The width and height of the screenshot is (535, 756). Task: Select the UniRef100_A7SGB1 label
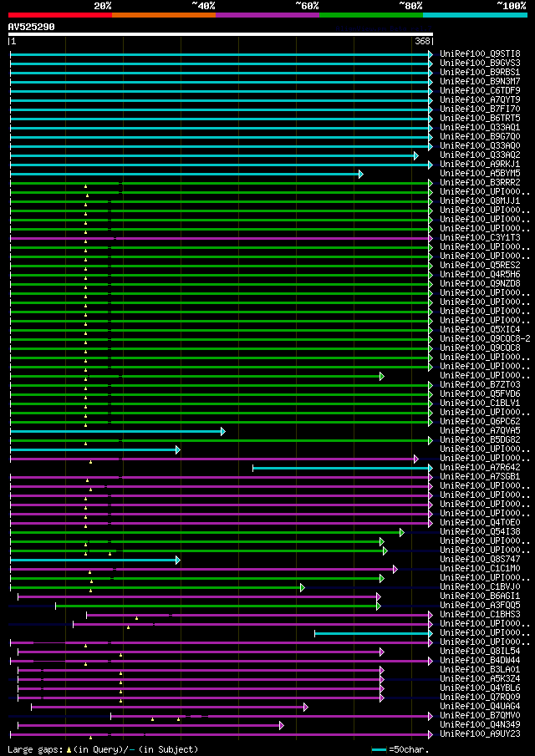pos(480,477)
